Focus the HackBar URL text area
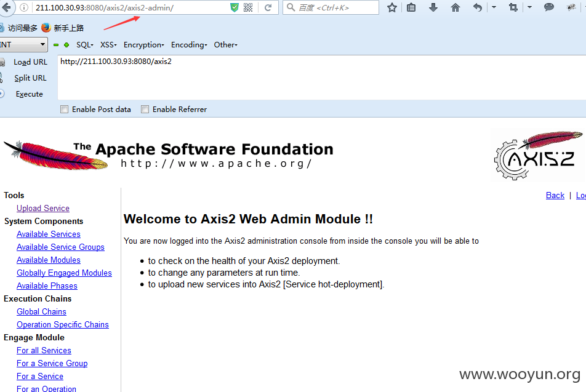The height and width of the screenshot is (392, 586). (322, 78)
